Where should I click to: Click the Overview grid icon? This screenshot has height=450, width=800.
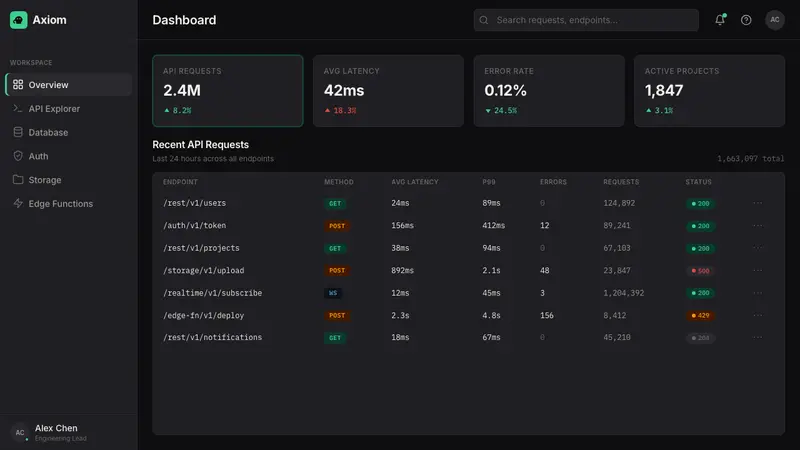18,85
